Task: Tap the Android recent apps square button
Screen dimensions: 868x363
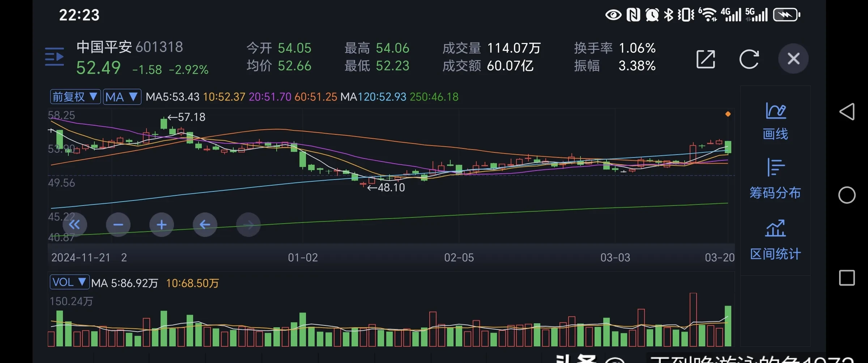Action: (x=847, y=278)
